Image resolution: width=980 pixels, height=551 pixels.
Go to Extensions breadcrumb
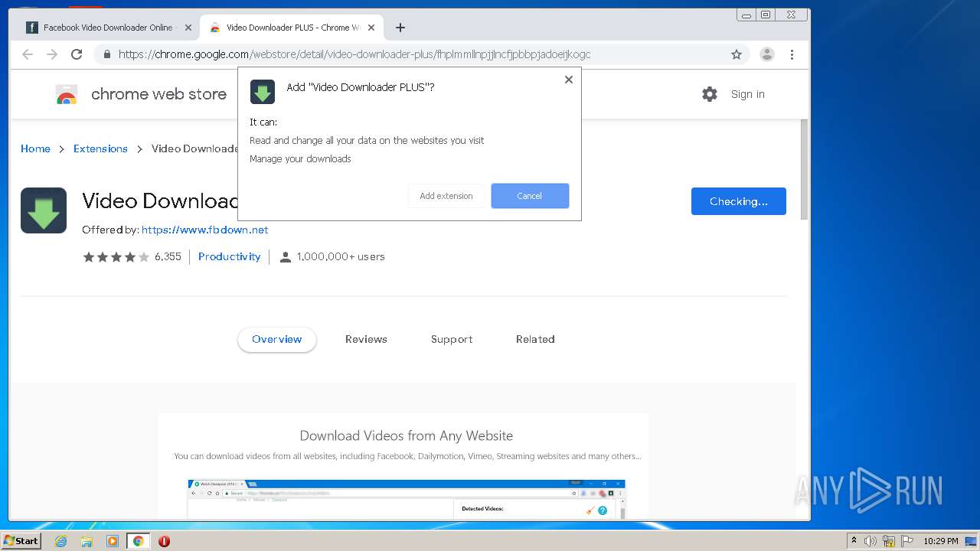pos(100,148)
